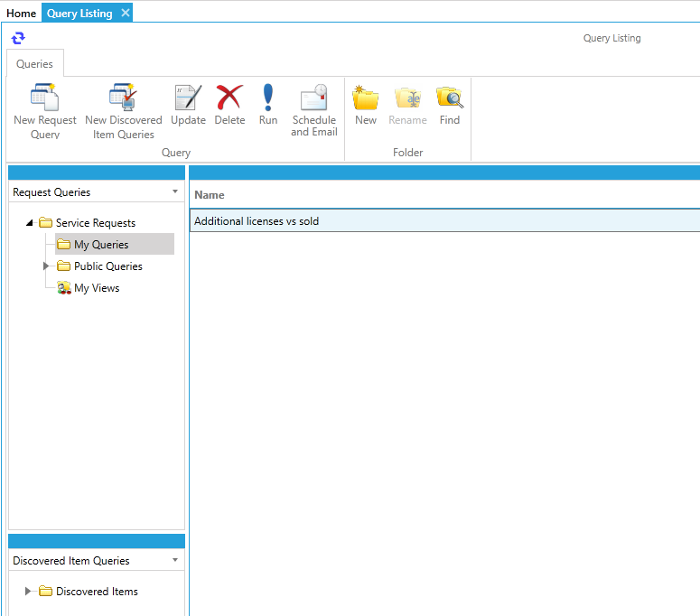
Task: Open the Discovered Item Queries dropdown
Action: 175,560
